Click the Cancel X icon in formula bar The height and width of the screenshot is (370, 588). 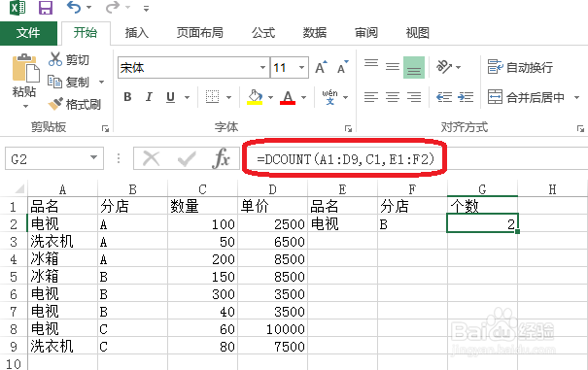[151, 158]
